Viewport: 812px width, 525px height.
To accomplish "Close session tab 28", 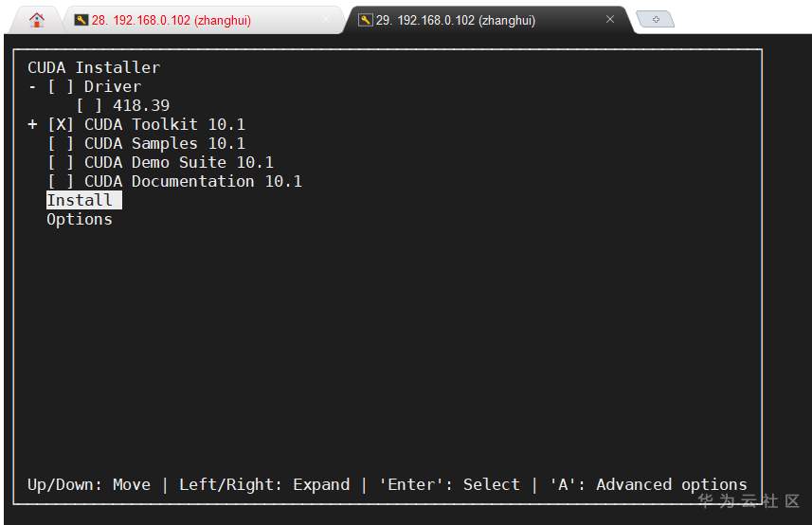I will point(326,19).
